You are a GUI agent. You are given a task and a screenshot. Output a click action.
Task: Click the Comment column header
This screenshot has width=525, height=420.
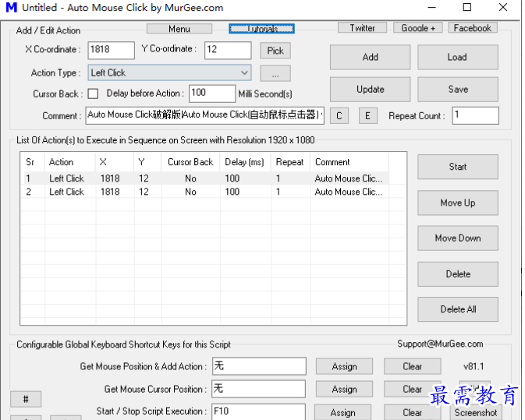point(349,162)
